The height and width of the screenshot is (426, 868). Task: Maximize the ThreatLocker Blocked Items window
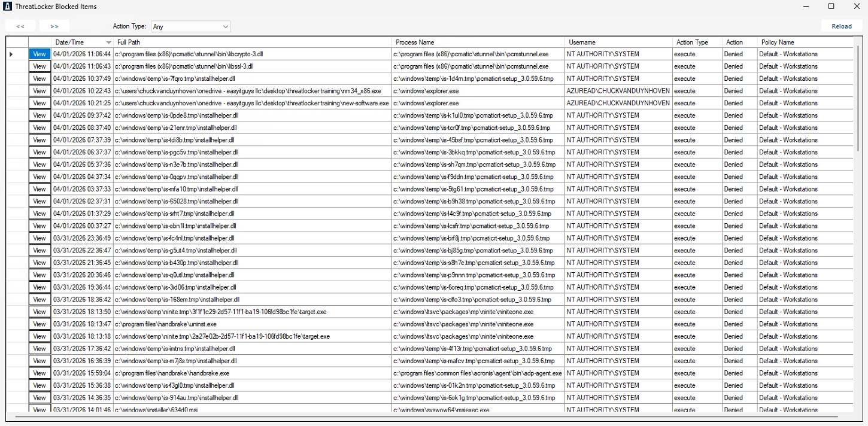pos(831,7)
